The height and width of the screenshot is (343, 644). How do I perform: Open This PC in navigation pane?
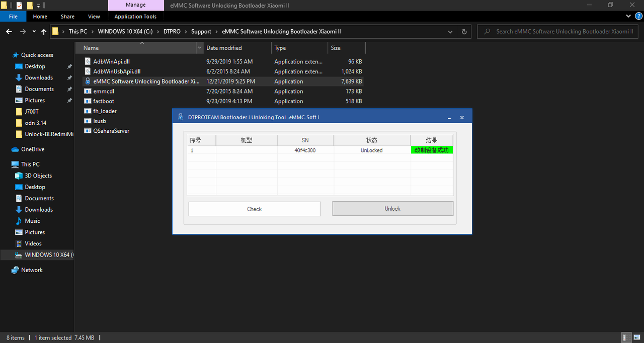pos(30,164)
